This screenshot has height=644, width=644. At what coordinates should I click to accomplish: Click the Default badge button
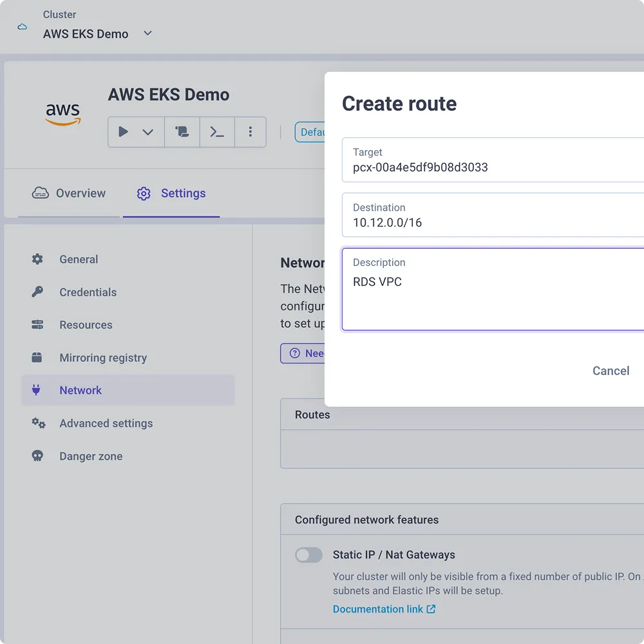pos(310,132)
